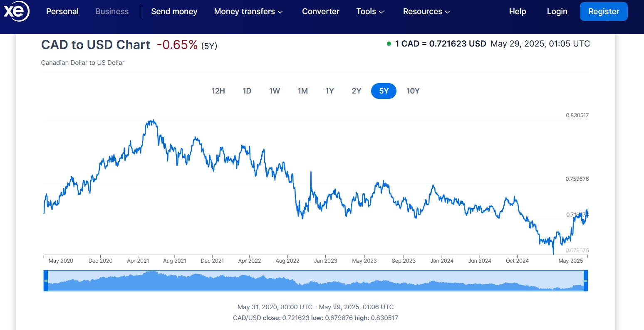Viewport: 644px width, 330px height.
Task: Click the Oct 2024 axis label
Action: click(517, 261)
